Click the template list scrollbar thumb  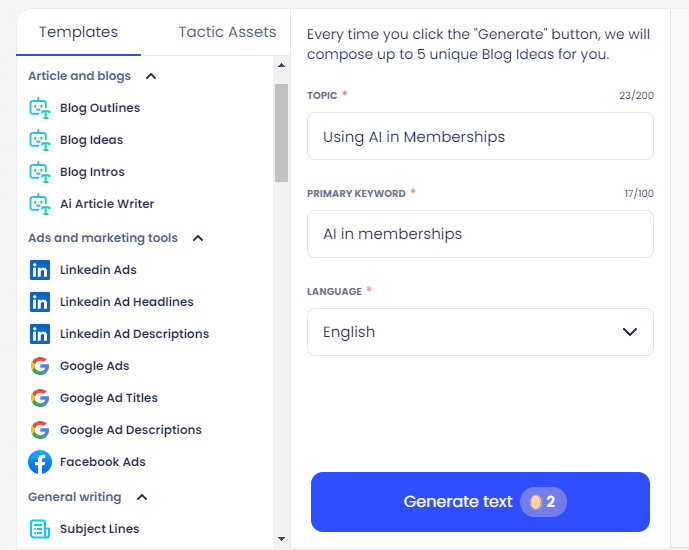281,133
